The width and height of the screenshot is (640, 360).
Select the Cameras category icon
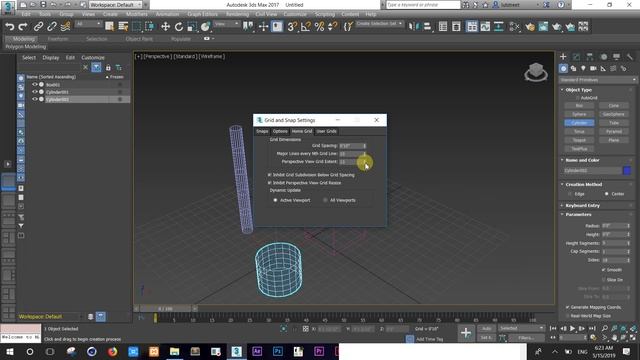point(593,69)
